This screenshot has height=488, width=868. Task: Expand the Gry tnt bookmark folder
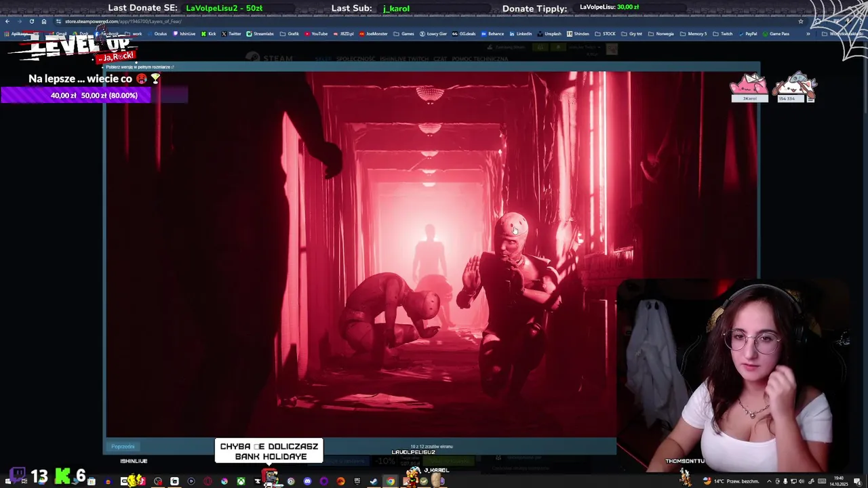(x=632, y=34)
